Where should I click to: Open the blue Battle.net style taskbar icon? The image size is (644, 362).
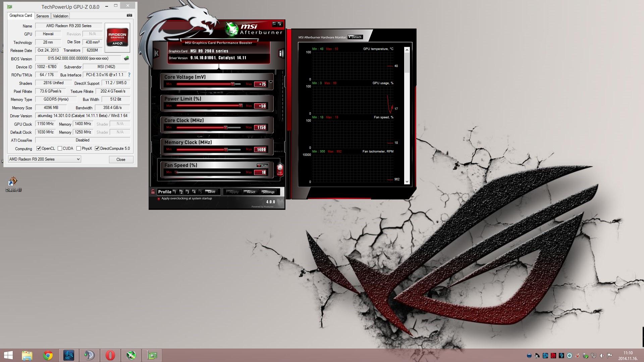[69, 355]
